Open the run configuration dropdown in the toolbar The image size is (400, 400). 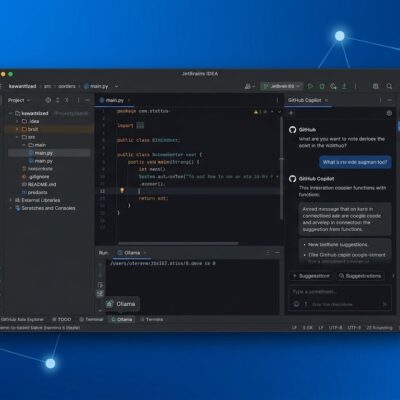(282, 86)
